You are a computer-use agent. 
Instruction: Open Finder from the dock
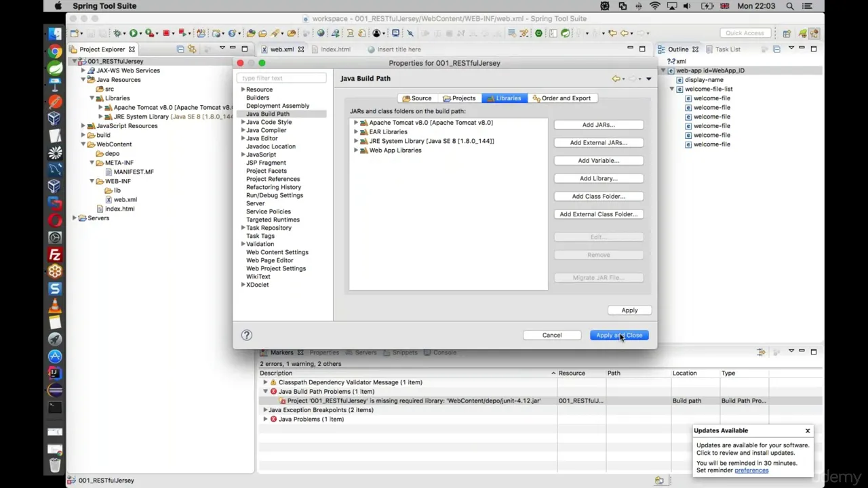click(55, 34)
